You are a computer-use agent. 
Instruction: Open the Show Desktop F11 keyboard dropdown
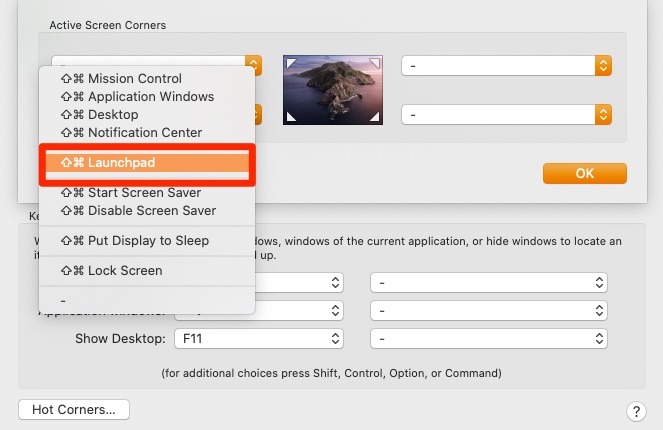coord(259,339)
